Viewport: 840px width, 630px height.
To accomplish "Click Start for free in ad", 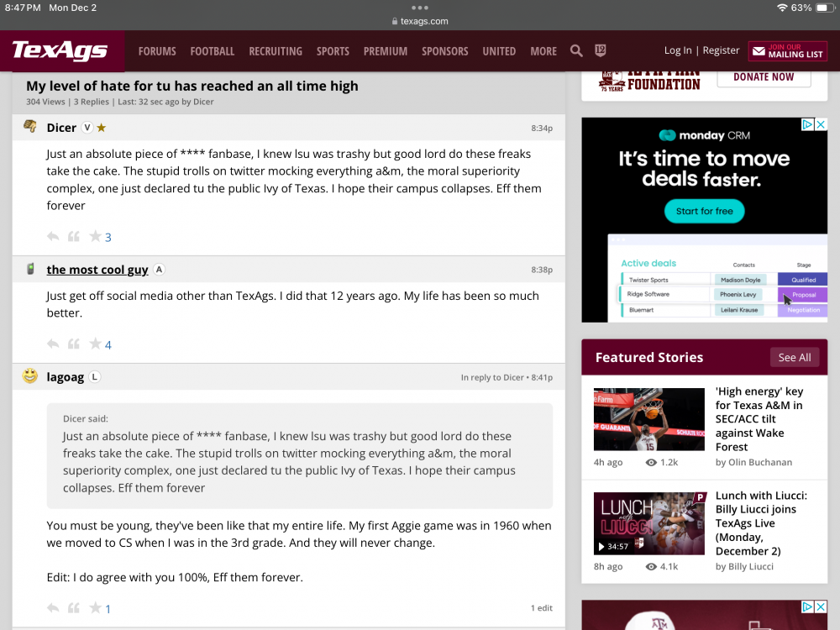I will (x=704, y=211).
